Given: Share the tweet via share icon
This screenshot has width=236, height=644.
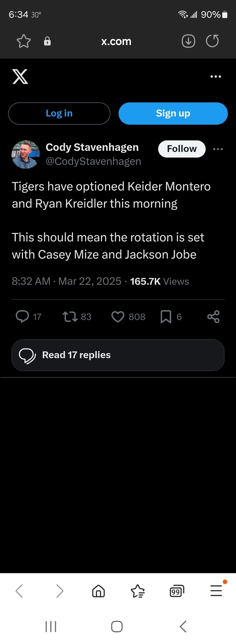Looking at the screenshot, I should tap(213, 317).
